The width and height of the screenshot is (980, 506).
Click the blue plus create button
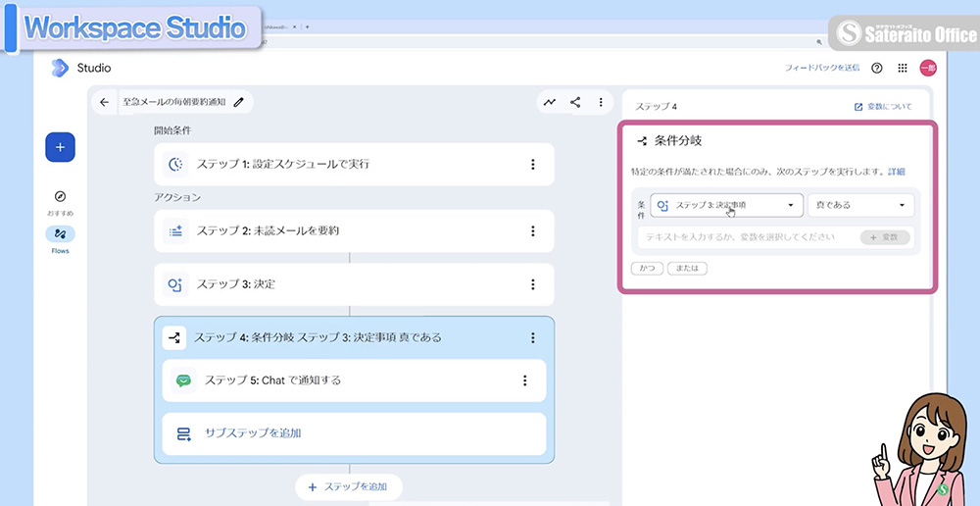pyautogui.click(x=60, y=148)
